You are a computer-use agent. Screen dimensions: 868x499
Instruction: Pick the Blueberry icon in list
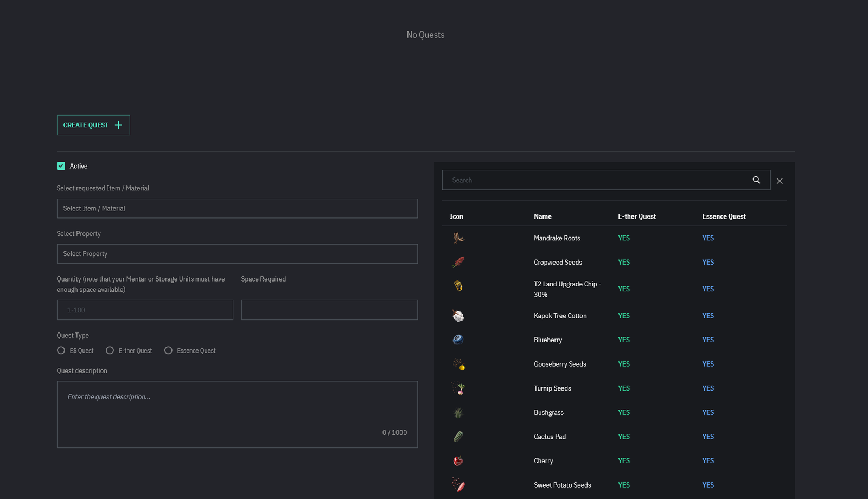458,340
